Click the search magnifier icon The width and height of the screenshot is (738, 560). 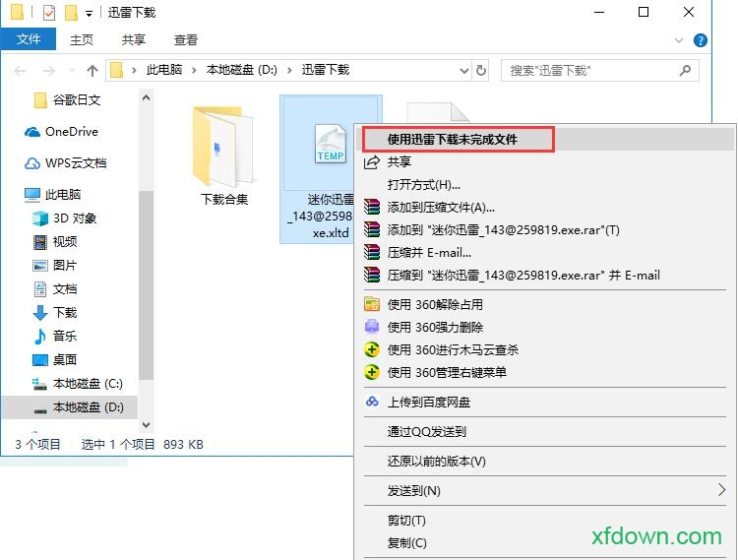click(685, 71)
